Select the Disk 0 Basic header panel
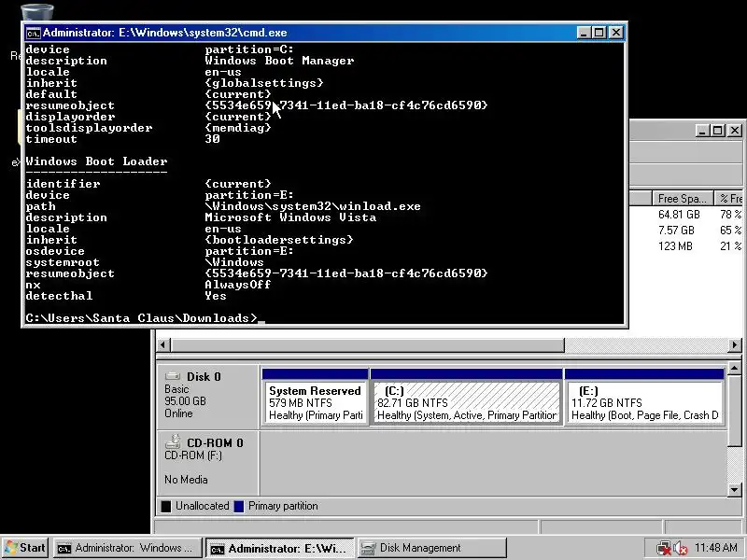 208,396
